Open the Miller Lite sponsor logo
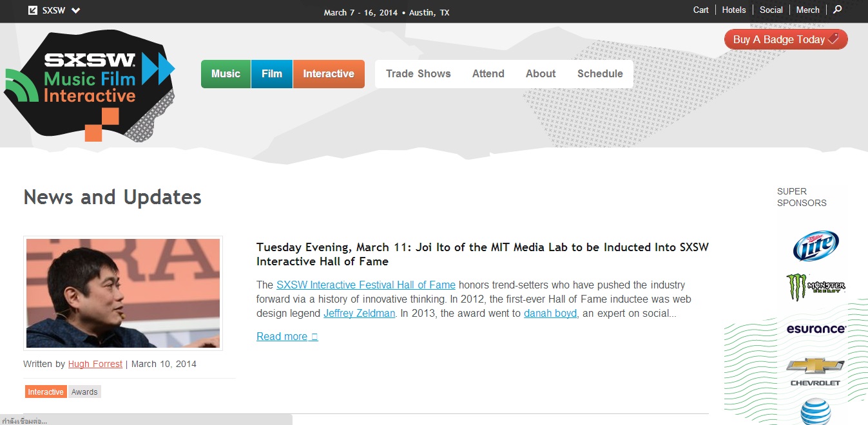The width and height of the screenshot is (868, 425). point(816,245)
